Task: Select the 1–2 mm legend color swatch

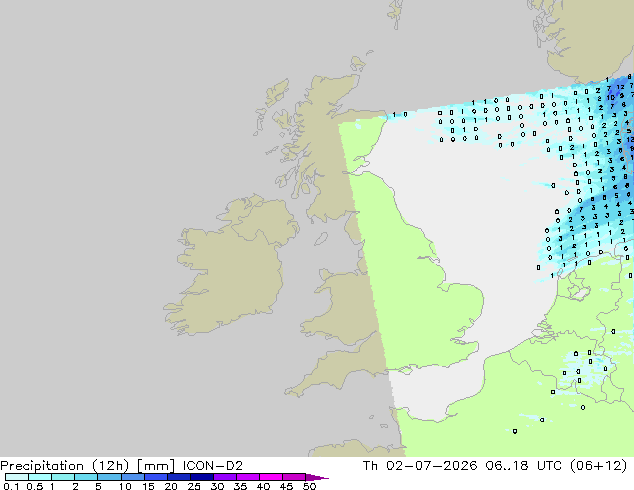Action: click(x=63, y=477)
